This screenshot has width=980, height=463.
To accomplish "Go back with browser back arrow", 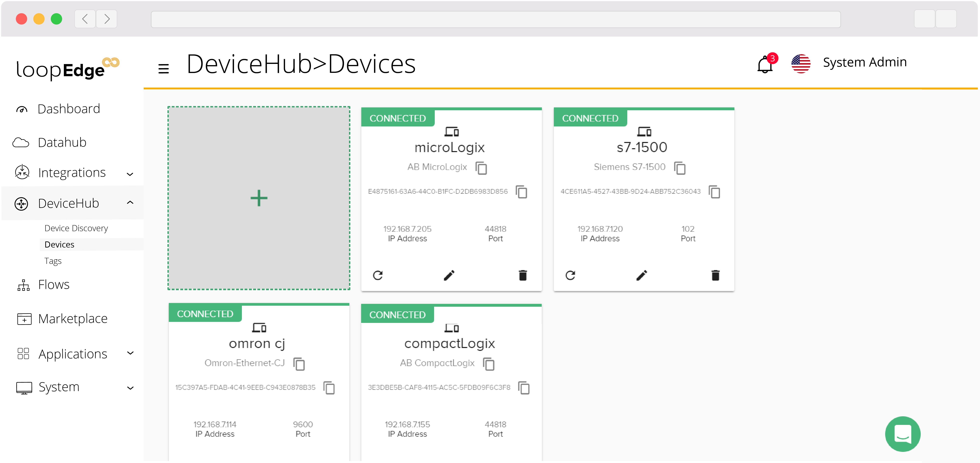I will (x=85, y=19).
